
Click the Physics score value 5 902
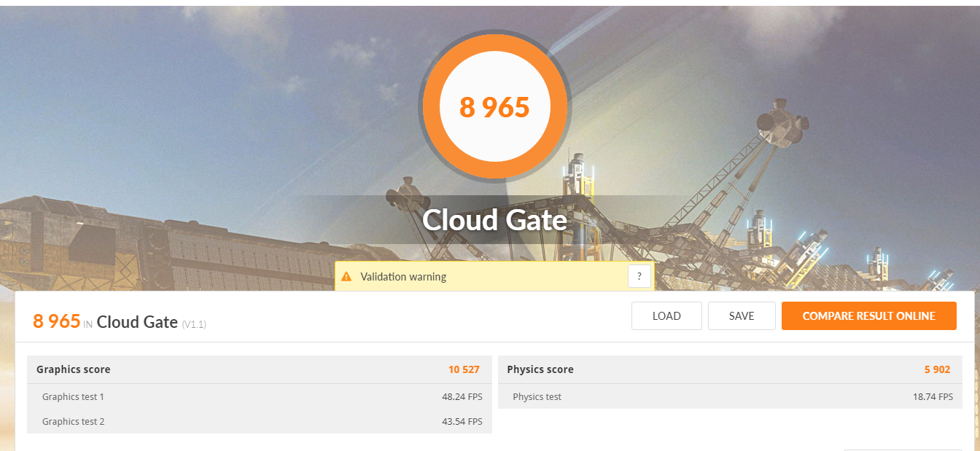(938, 369)
